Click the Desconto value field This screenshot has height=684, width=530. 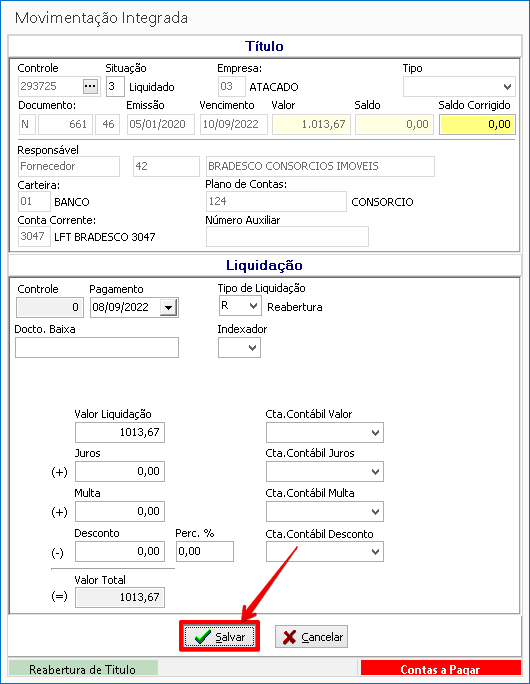click(120, 551)
